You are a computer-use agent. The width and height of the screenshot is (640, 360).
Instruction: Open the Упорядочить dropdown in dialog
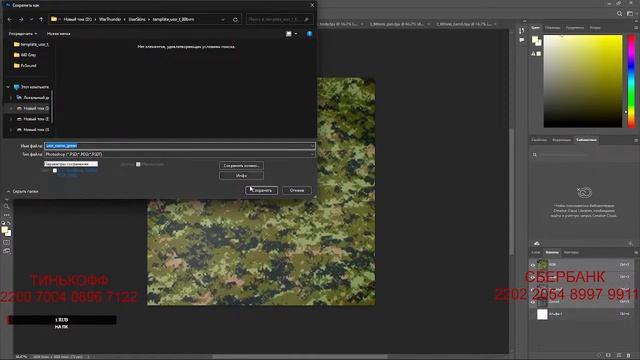coord(23,34)
